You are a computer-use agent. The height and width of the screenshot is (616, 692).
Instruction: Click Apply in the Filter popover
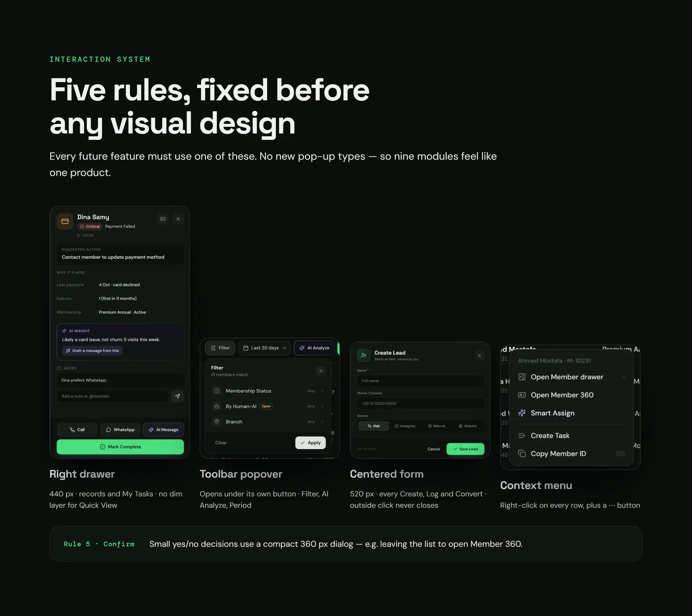[310, 443]
